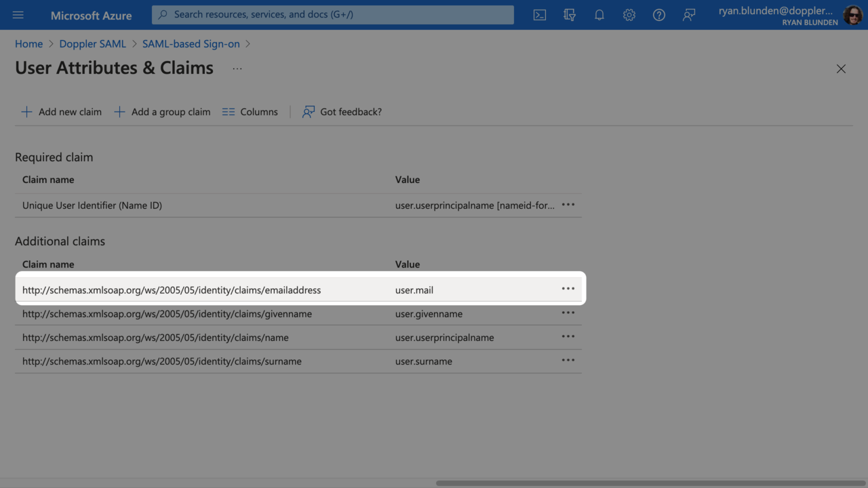Open the Columns chooser
The height and width of the screenshot is (488, 868).
[x=250, y=112]
